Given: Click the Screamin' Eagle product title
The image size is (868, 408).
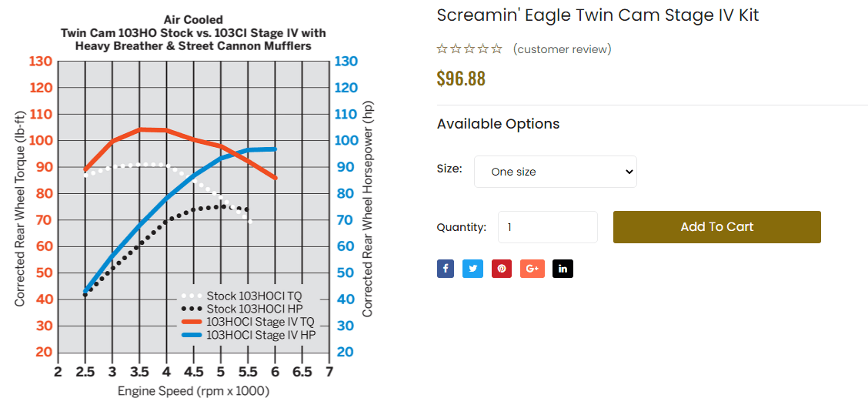Looking at the screenshot, I should [x=598, y=15].
